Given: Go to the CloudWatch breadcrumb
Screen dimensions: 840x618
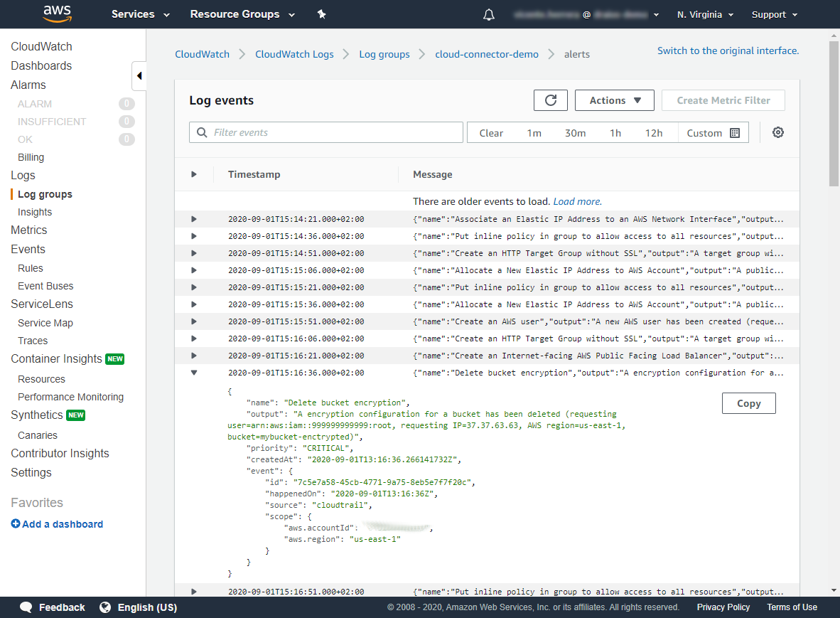Looking at the screenshot, I should [202, 54].
